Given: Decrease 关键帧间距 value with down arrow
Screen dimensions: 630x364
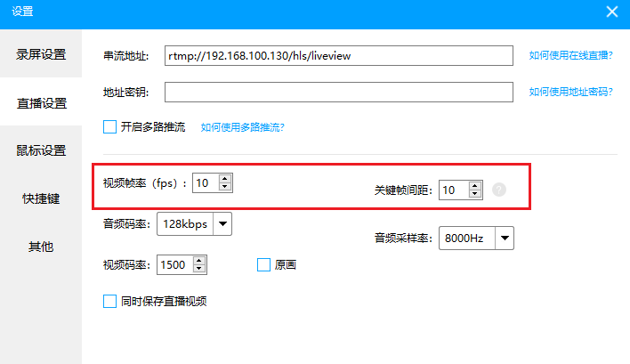Looking at the screenshot, I should pos(475,194).
